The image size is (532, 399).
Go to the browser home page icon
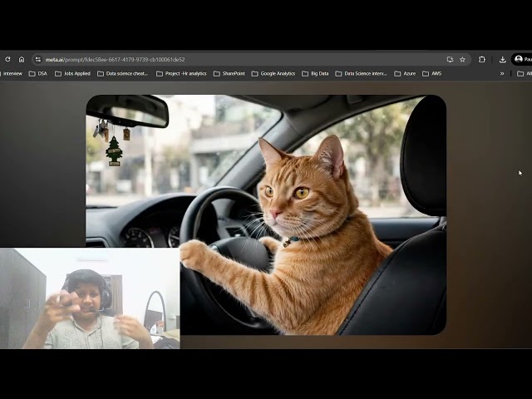click(22, 59)
